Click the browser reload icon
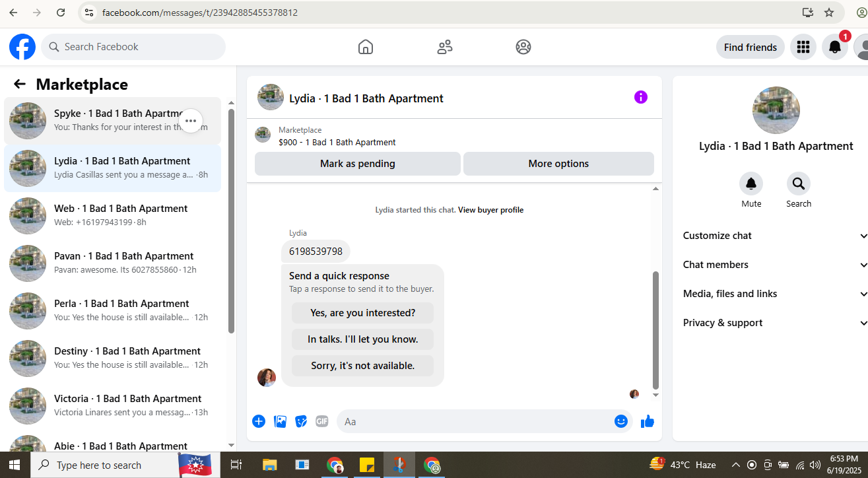 tap(61, 13)
